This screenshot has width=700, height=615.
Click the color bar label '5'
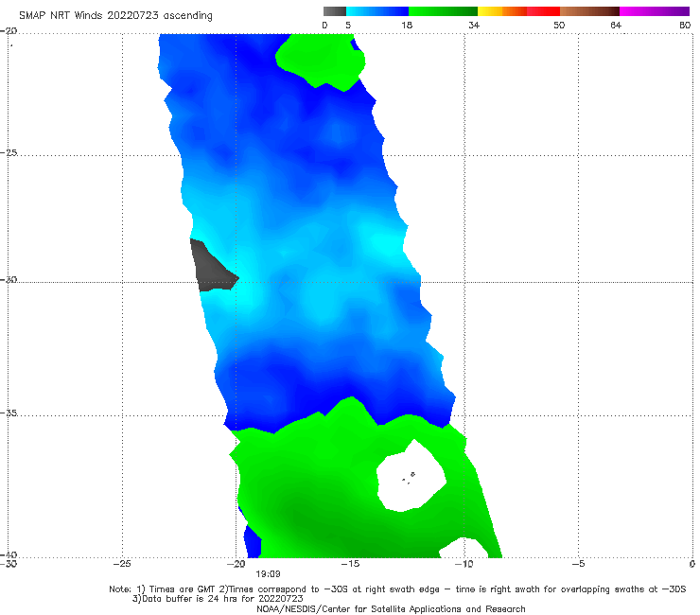348,25
